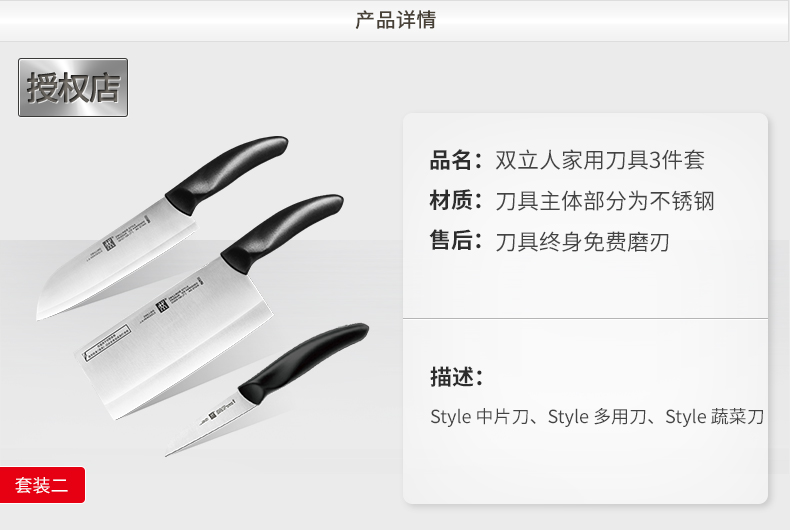Screen dimensions: 790x530
Task: Click the top multi-purpose knife image
Action: click(x=162, y=228)
